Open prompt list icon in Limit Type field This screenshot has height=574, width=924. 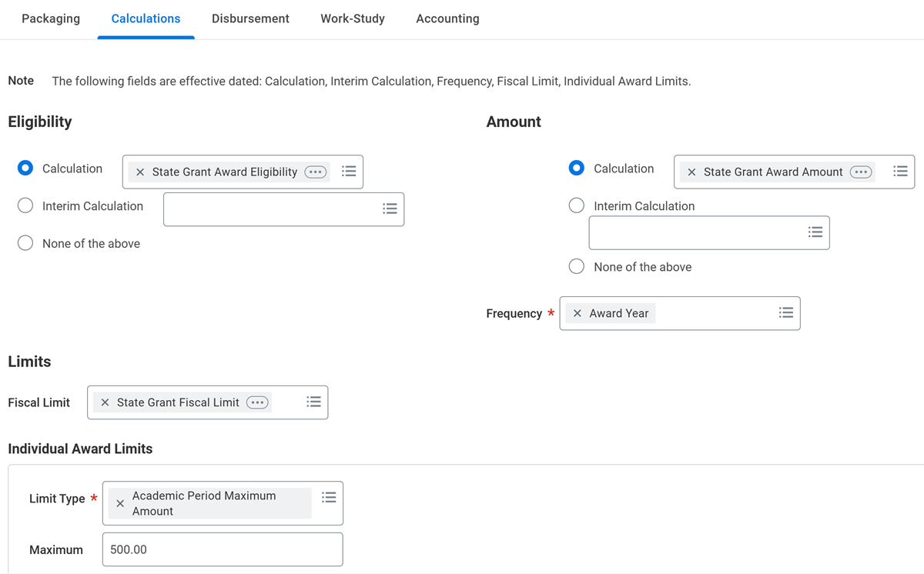[329, 497]
